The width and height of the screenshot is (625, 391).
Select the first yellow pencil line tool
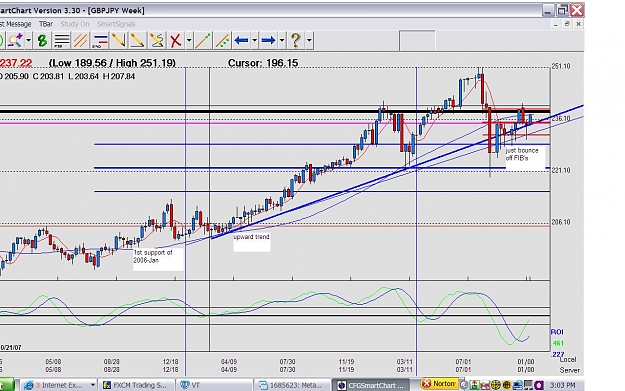click(x=118, y=40)
